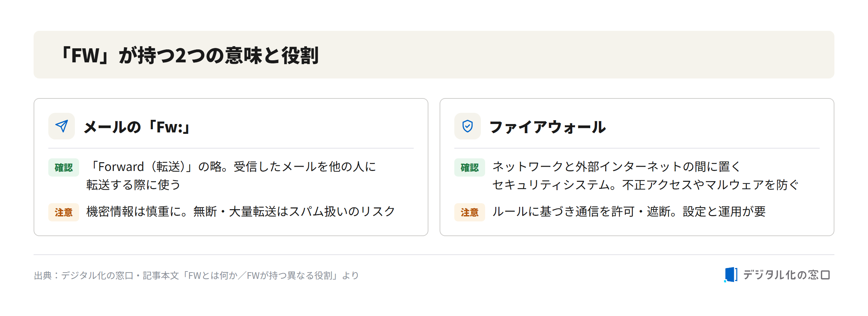Click the 機密情報は慎重に warning text

[x=241, y=212]
